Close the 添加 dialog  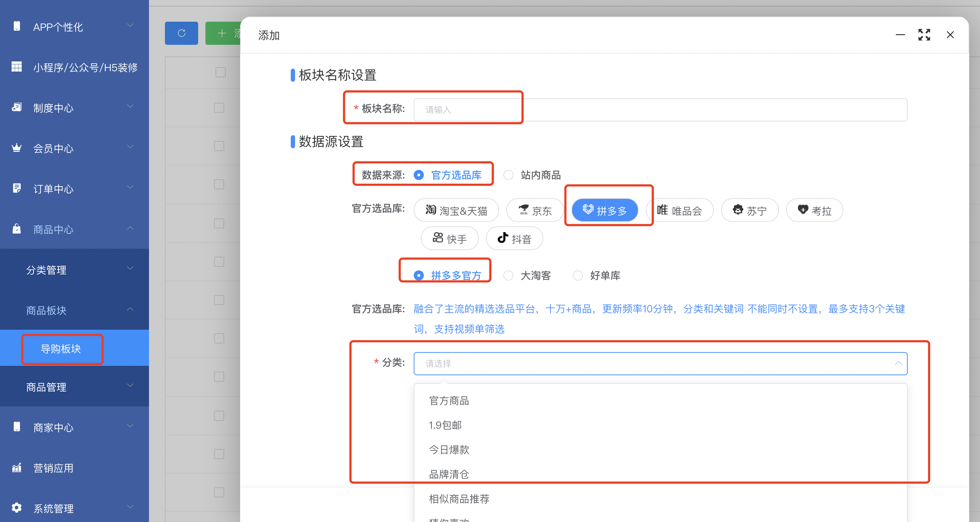pos(950,35)
